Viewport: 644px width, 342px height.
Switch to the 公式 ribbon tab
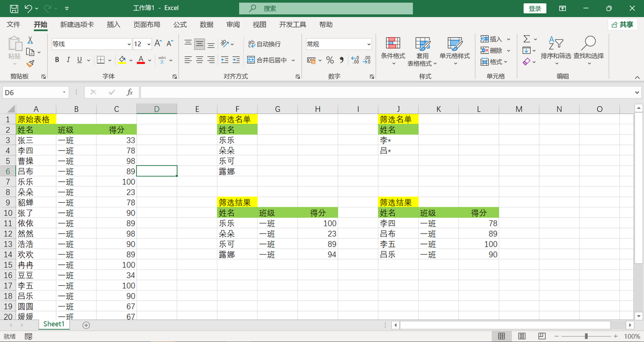[180, 25]
